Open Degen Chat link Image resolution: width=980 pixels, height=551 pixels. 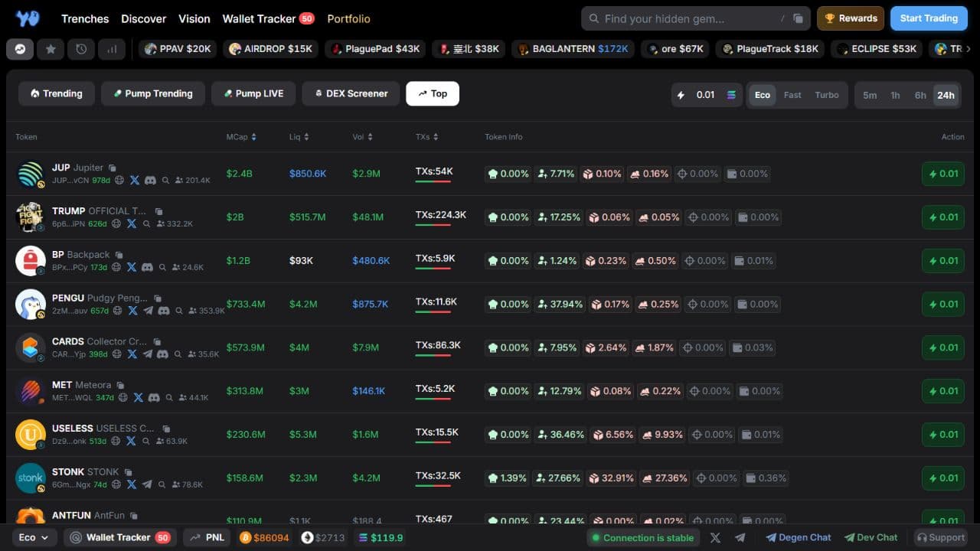click(799, 538)
